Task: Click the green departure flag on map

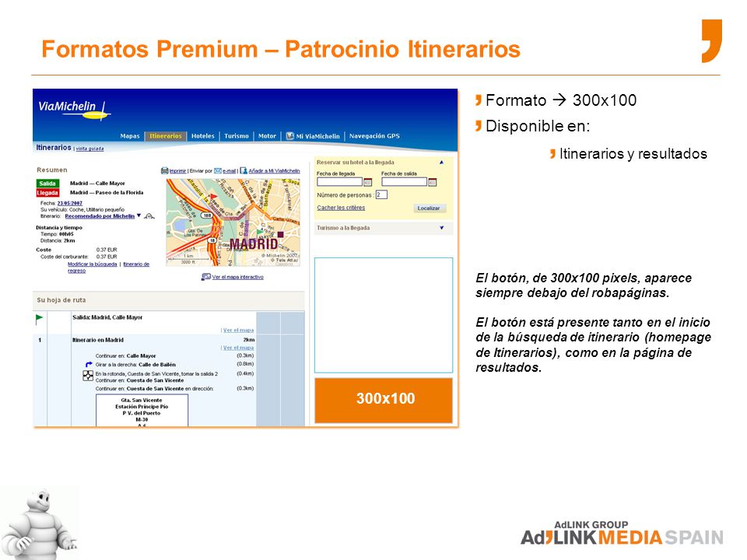Action: coord(259,233)
